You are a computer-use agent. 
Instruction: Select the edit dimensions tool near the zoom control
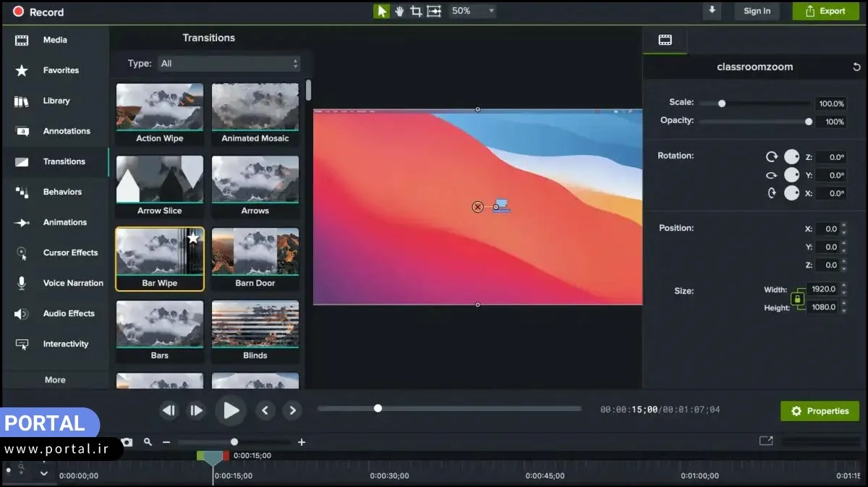tap(433, 11)
